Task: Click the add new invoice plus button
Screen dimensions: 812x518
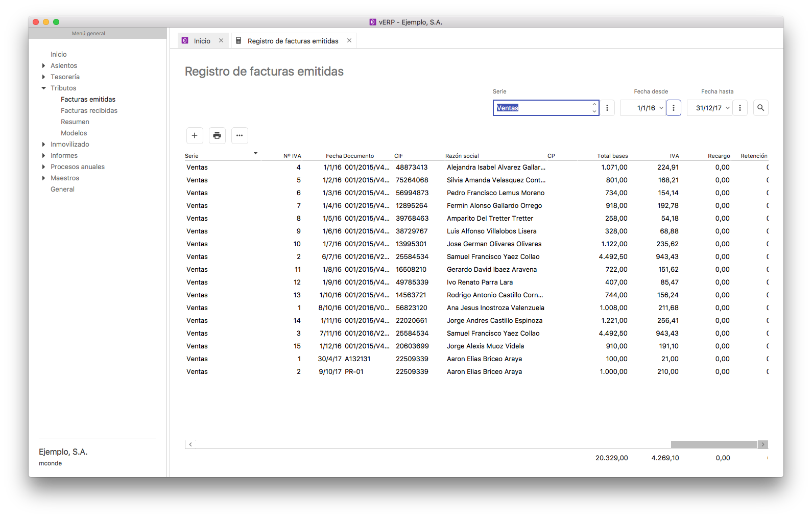Action: [195, 135]
